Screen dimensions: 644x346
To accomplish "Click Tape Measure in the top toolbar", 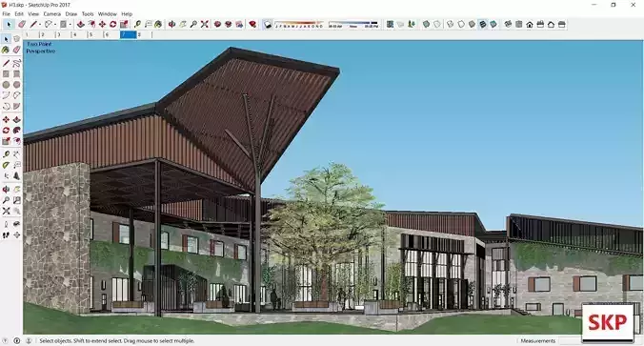I will pos(137,25).
